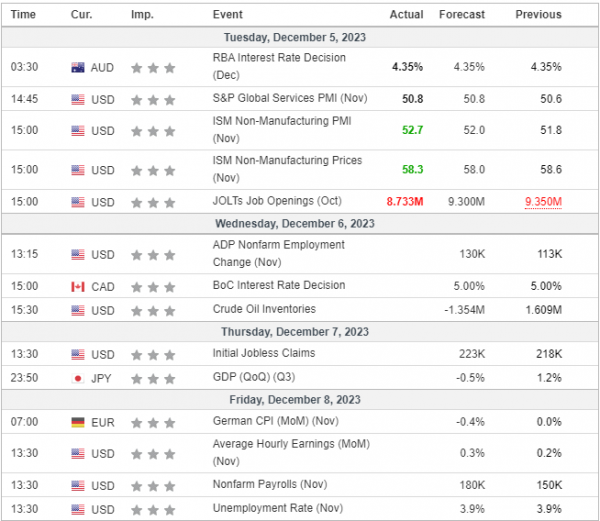Screen dimensions: 600x521
Task: Click importance stars in the GDP (QoQ) row
Action: [x=154, y=378]
